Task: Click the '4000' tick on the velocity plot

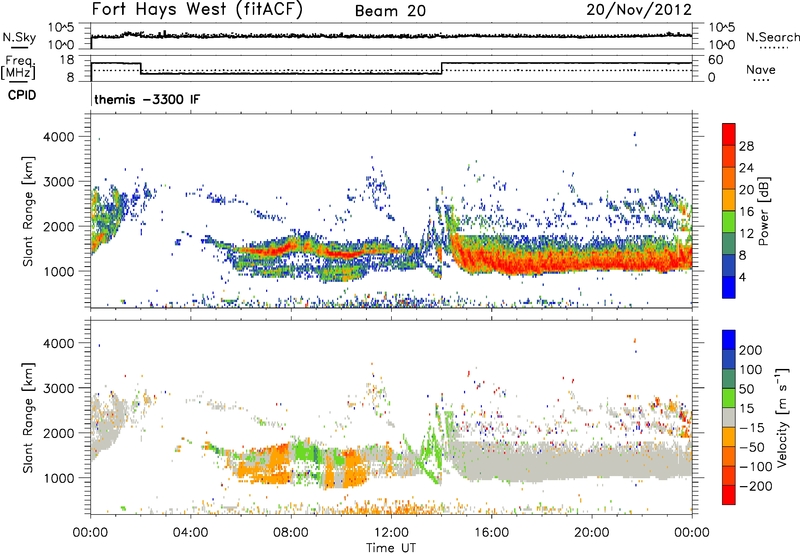Action: (58, 343)
